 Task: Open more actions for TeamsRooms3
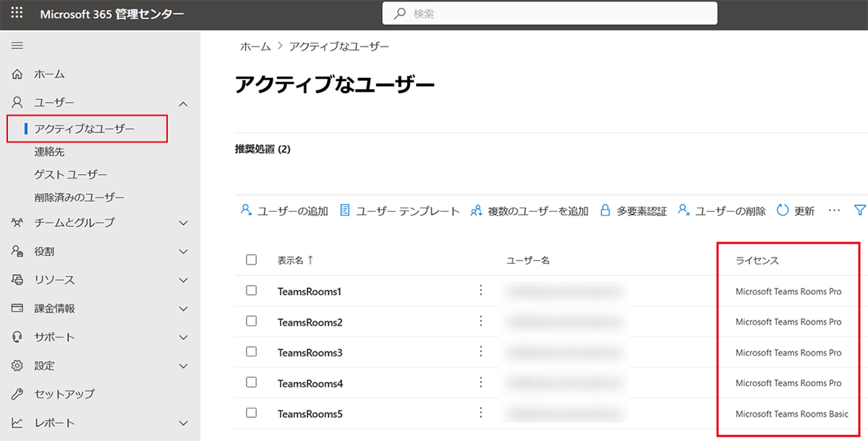(x=480, y=351)
